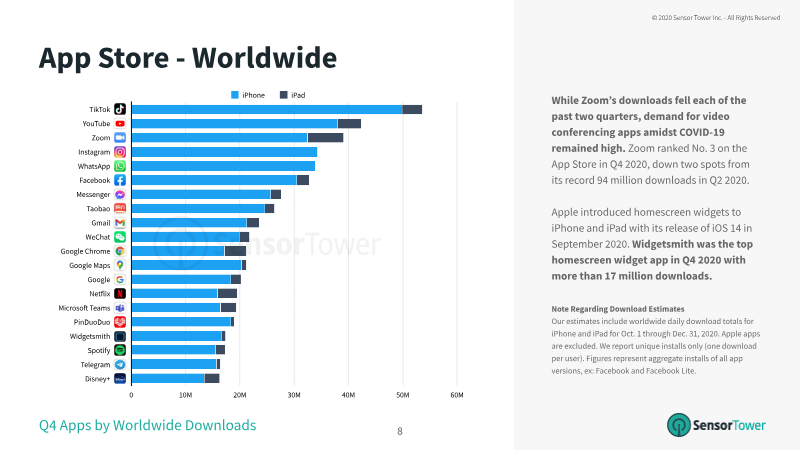Click the TikTok app icon
The height and width of the screenshot is (450, 800).
click(120, 109)
